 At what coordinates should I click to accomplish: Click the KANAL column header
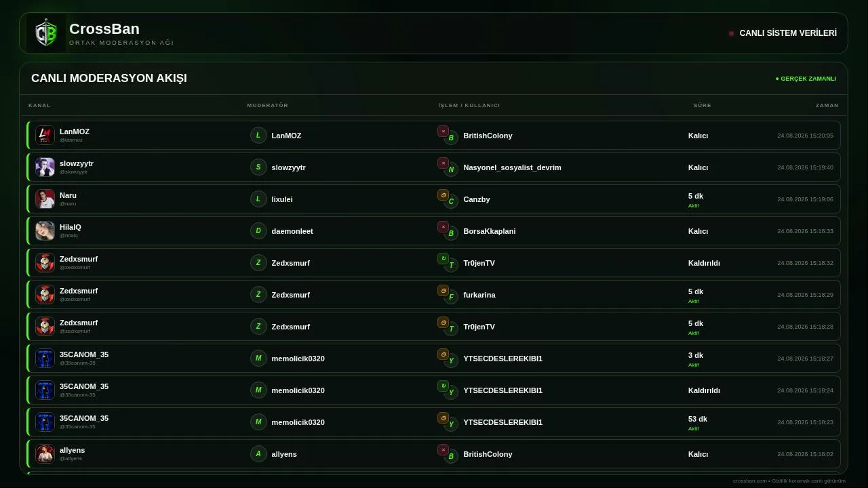point(39,106)
